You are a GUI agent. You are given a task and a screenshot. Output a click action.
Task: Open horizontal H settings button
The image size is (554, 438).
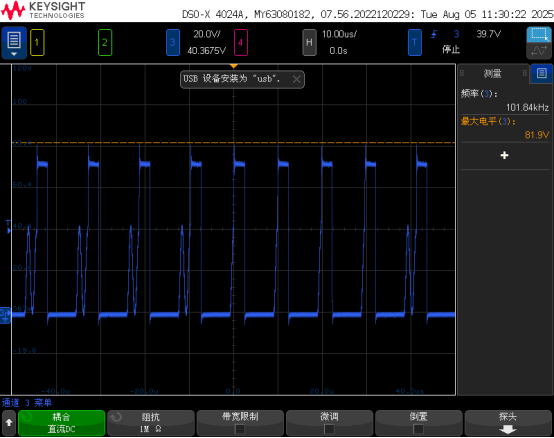pyautogui.click(x=309, y=43)
